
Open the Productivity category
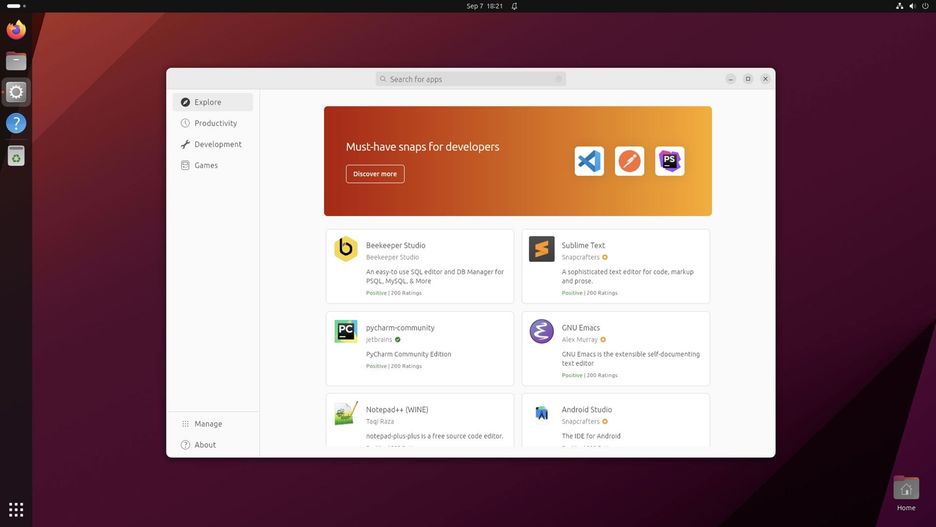coord(213,123)
